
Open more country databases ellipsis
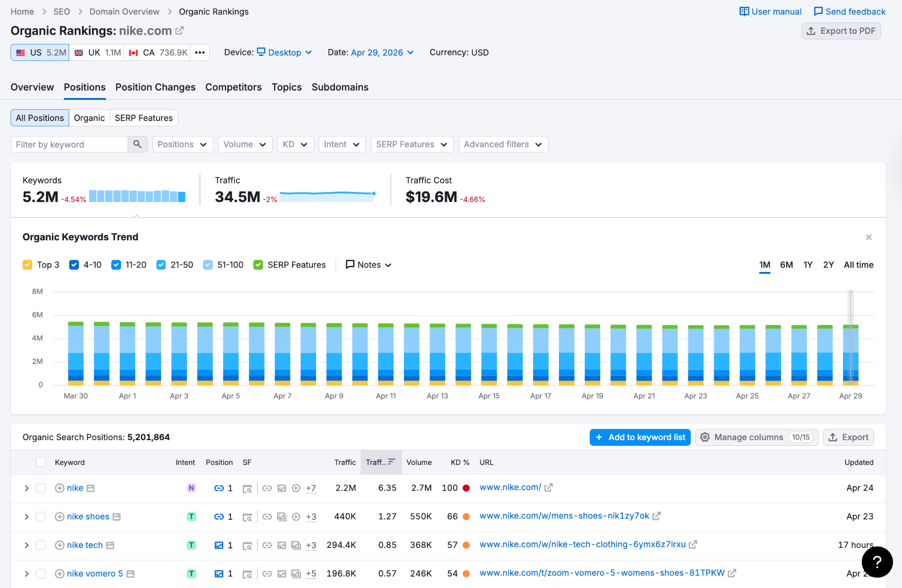[200, 52]
